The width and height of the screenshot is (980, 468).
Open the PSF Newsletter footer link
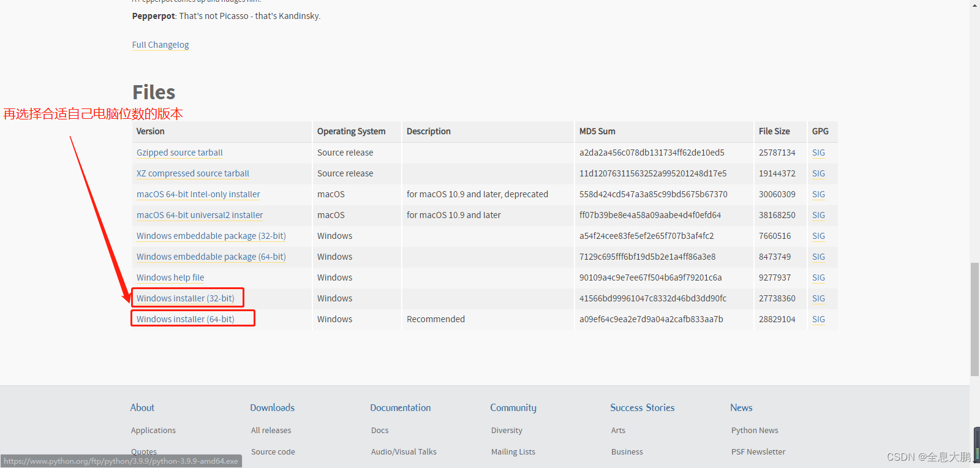(758, 452)
